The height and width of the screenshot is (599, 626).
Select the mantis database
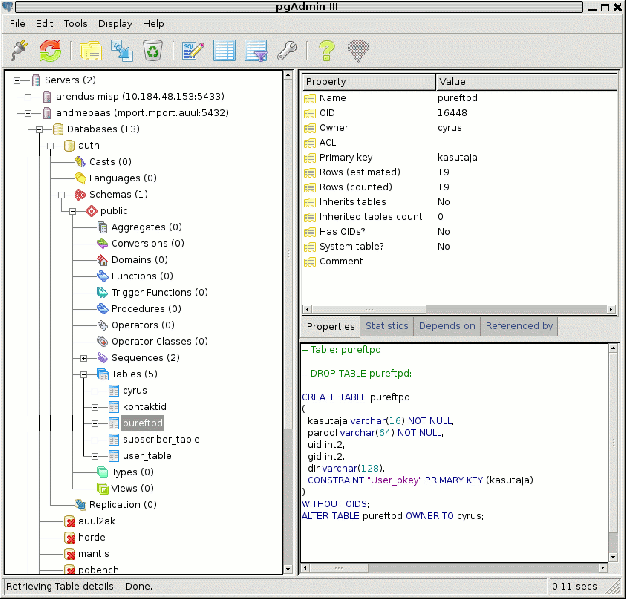pyautogui.click(x=94, y=554)
